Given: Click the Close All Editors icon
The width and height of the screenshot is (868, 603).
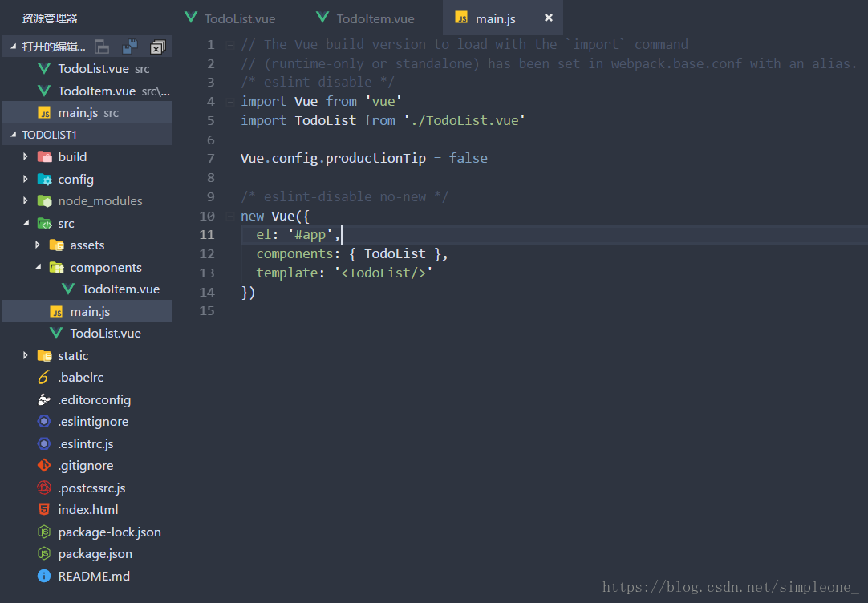Looking at the screenshot, I should tap(158, 47).
